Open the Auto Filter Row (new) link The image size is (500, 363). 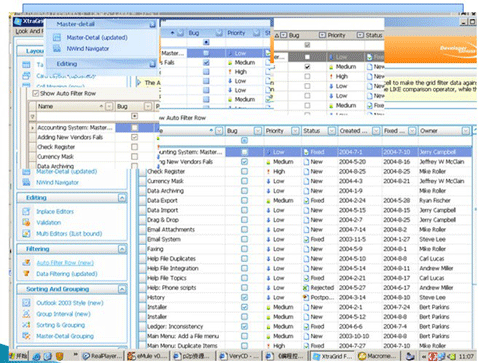coord(65,263)
